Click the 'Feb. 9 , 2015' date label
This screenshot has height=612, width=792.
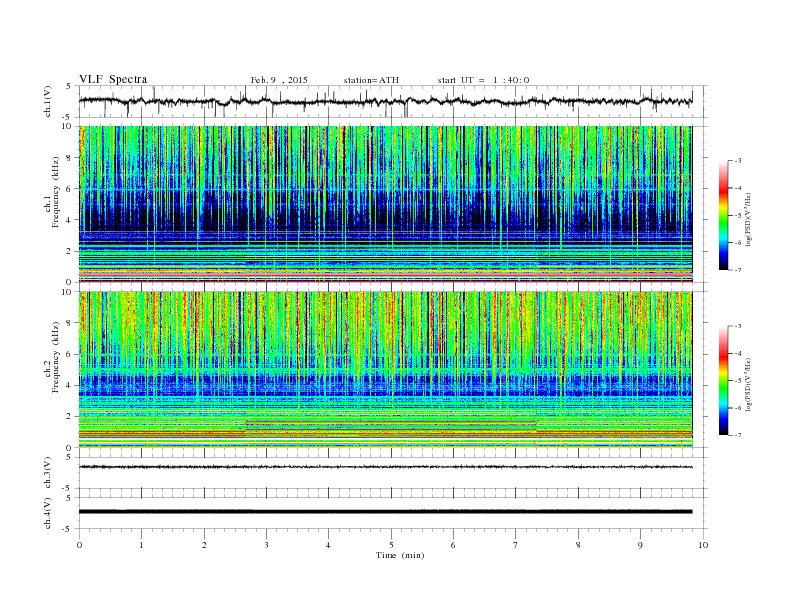tap(279, 80)
